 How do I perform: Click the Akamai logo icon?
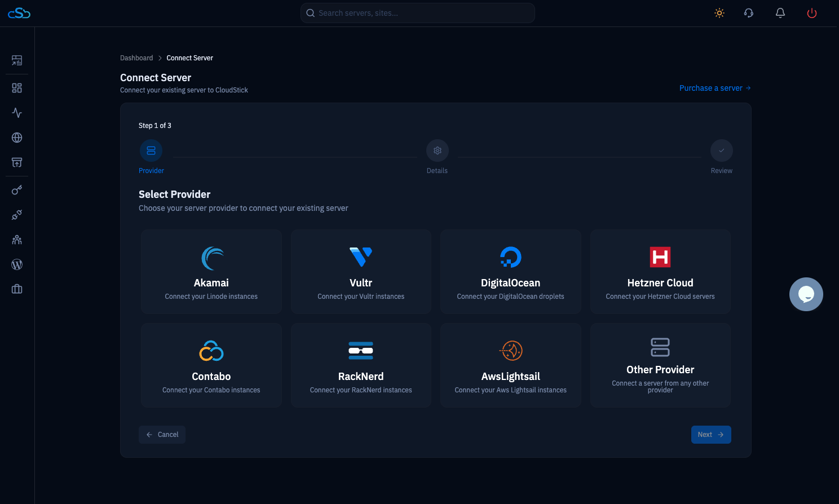pyautogui.click(x=211, y=258)
